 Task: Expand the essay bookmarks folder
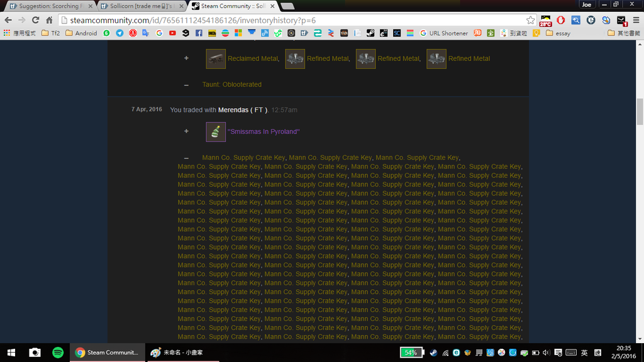(558, 33)
